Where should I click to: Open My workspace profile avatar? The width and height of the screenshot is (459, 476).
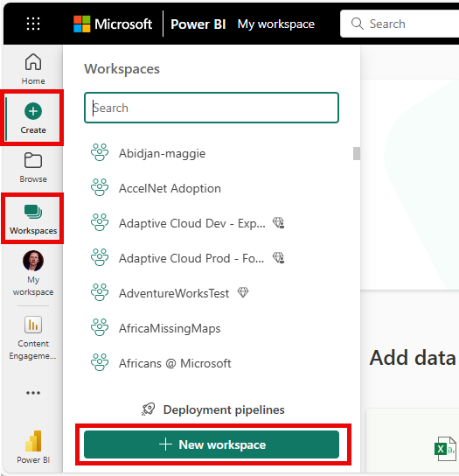[33, 261]
